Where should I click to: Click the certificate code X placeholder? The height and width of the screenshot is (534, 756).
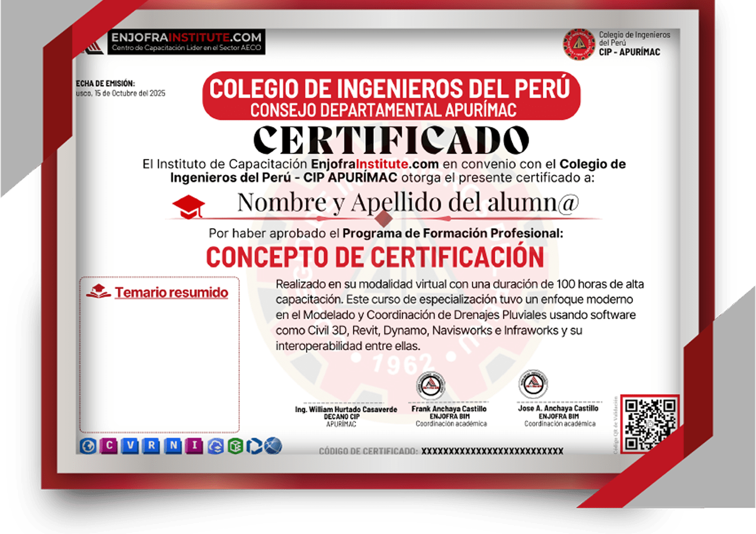492,451
